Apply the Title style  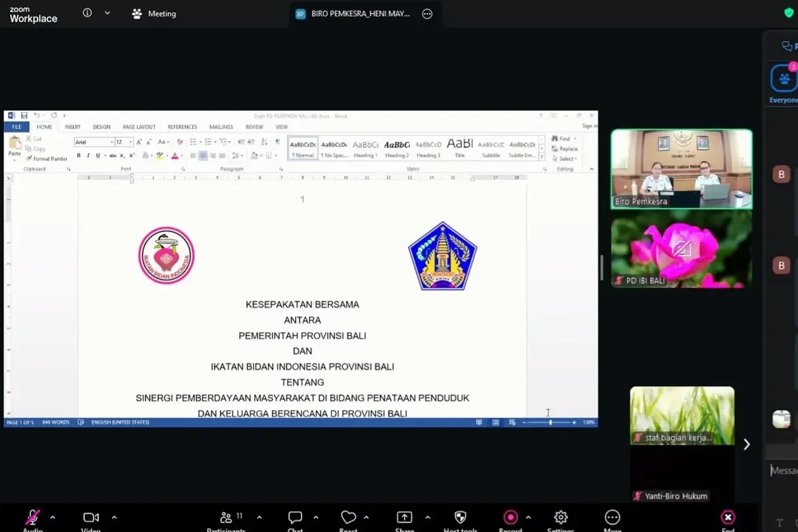(x=460, y=149)
